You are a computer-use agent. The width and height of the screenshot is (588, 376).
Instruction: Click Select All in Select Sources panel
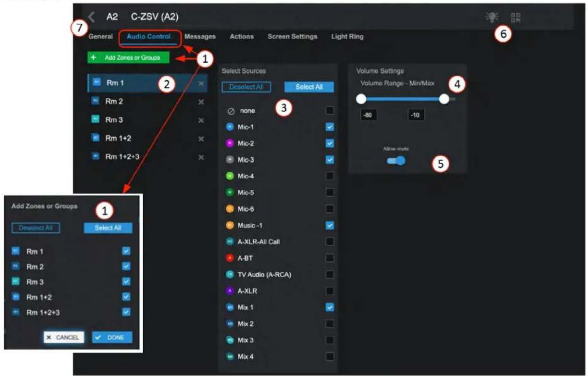[309, 87]
